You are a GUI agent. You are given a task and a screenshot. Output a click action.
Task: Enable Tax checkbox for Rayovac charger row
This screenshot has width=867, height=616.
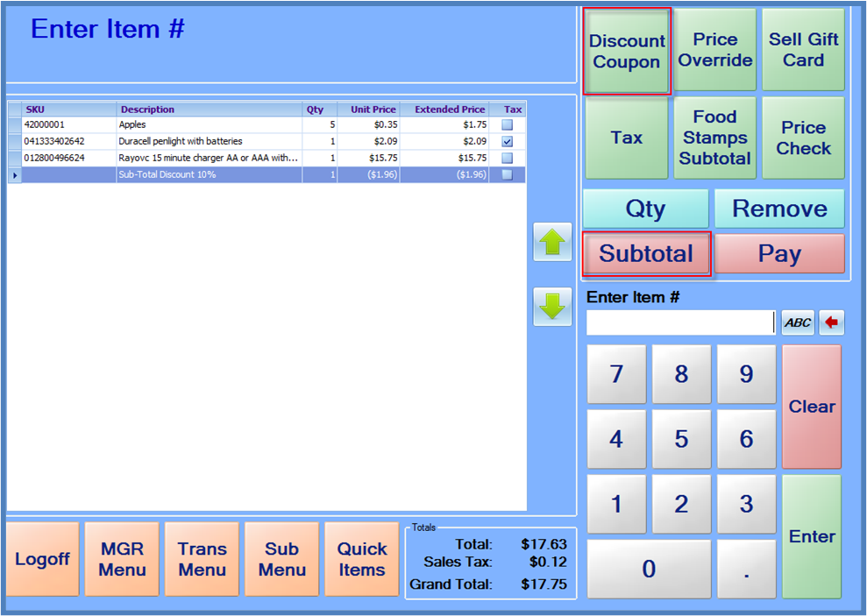pos(508,159)
